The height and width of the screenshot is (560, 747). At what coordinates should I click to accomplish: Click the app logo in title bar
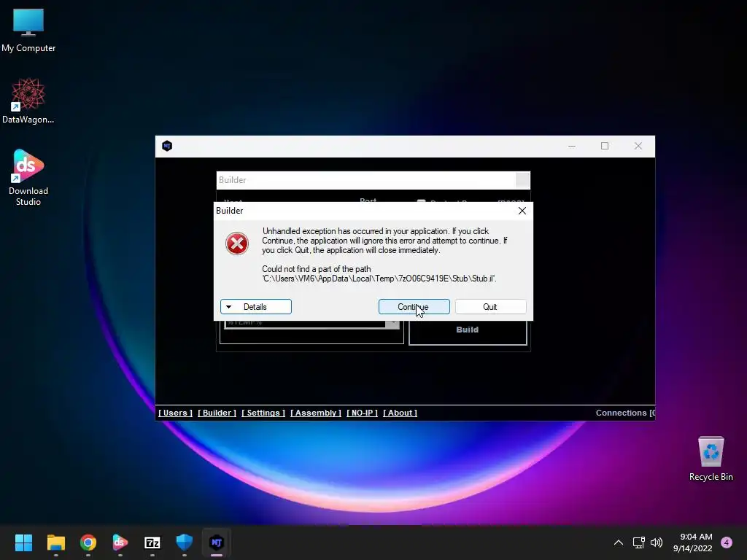[167, 146]
